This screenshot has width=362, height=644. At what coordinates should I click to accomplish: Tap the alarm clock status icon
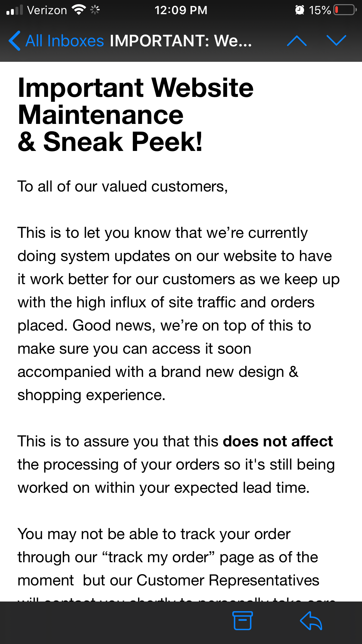point(300,10)
